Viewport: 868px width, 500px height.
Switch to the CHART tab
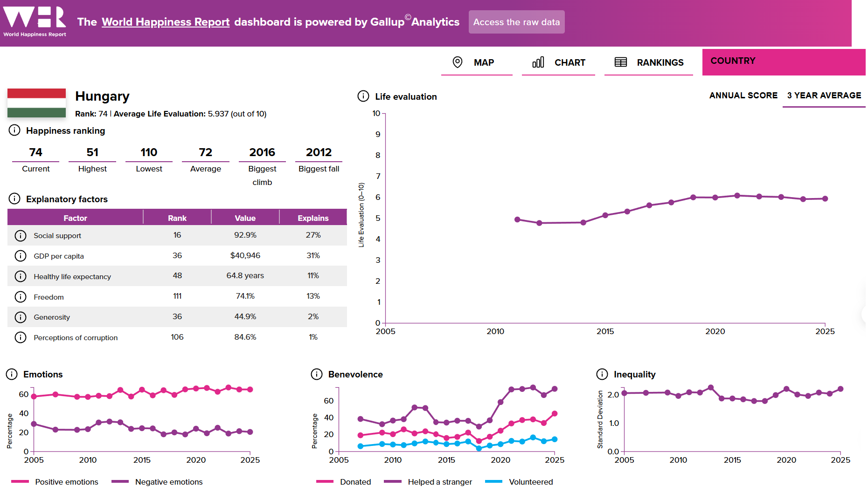coord(558,62)
